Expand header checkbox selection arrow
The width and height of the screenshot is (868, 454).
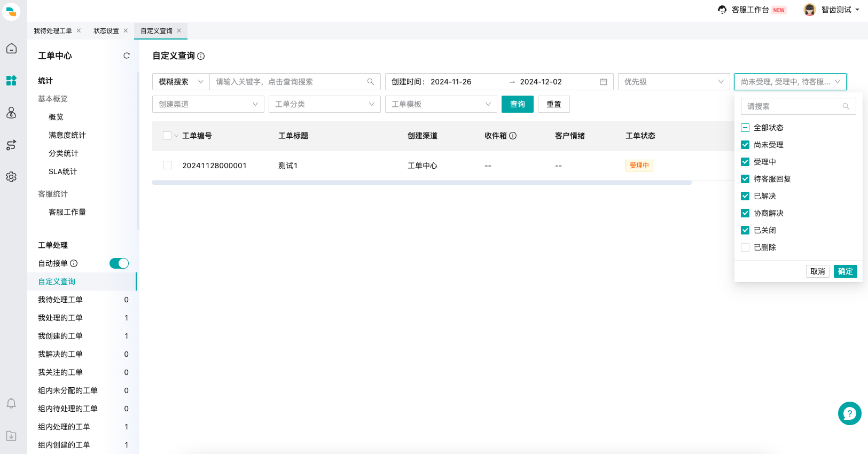coord(176,136)
